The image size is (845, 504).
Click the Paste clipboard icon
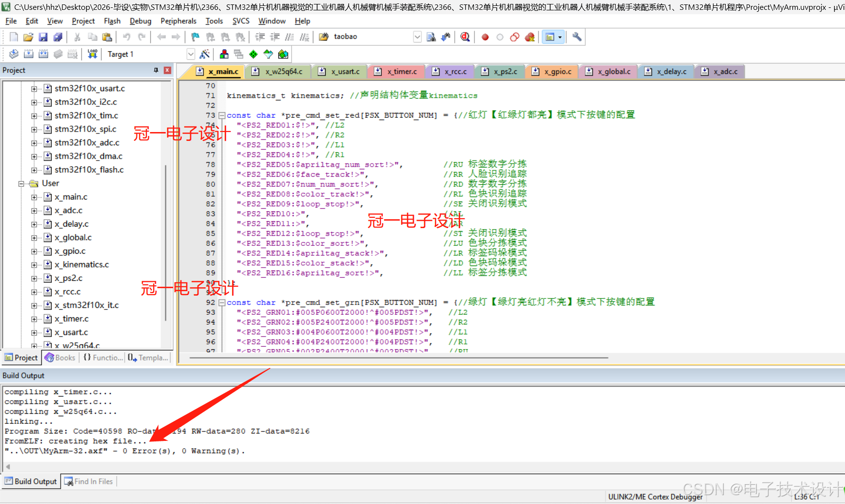click(107, 37)
